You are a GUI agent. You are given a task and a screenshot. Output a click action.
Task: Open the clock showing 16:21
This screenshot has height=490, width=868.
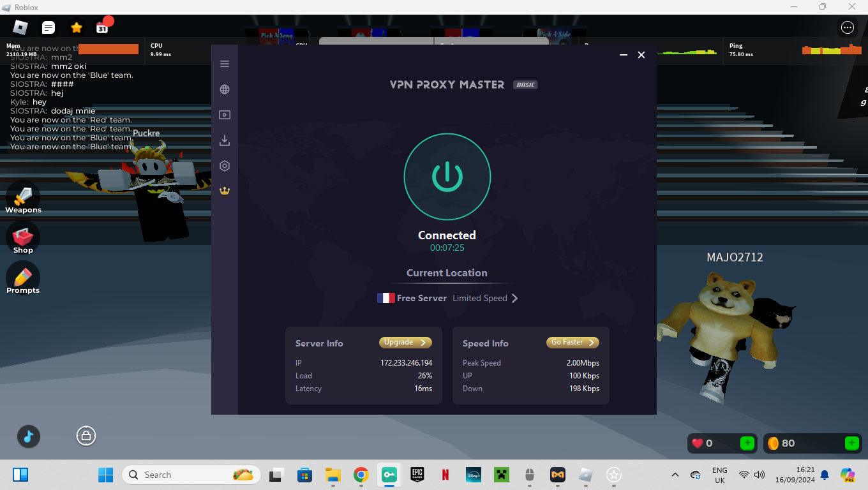[x=795, y=475]
